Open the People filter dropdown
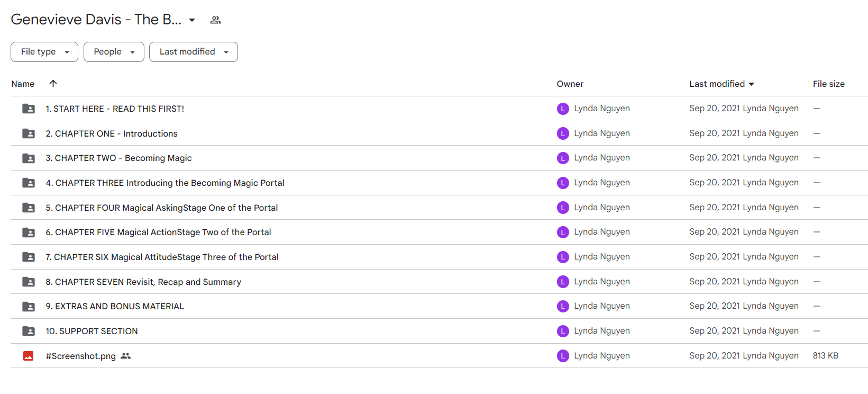The height and width of the screenshot is (394, 868). 114,52
